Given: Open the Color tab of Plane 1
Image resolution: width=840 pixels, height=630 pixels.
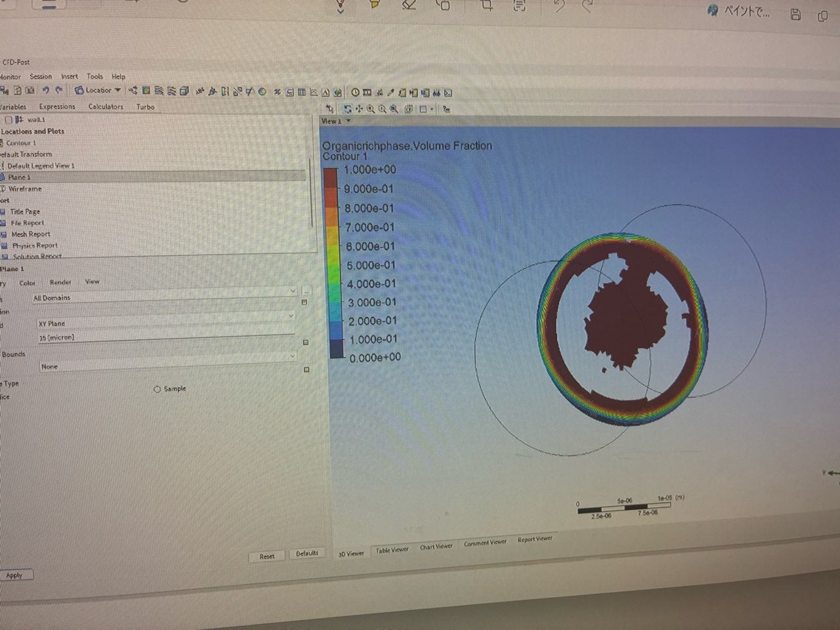Looking at the screenshot, I should click(x=28, y=283).
